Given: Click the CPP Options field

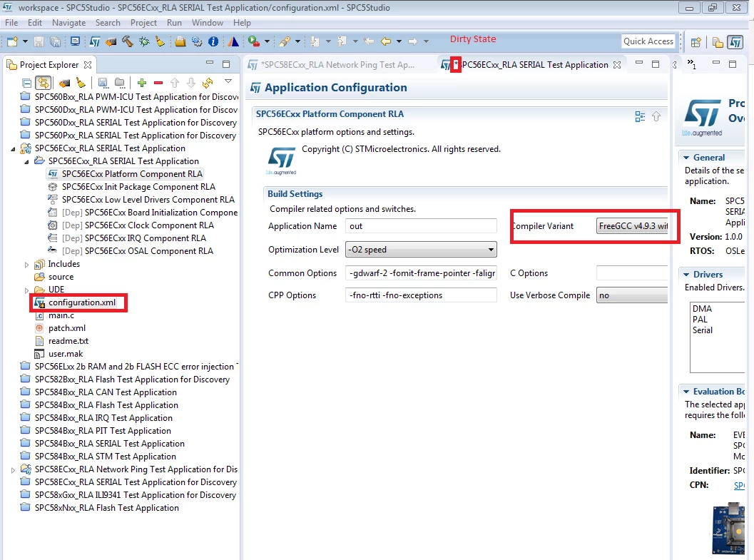Looking at the screenshot, I should tap(421, 295).
